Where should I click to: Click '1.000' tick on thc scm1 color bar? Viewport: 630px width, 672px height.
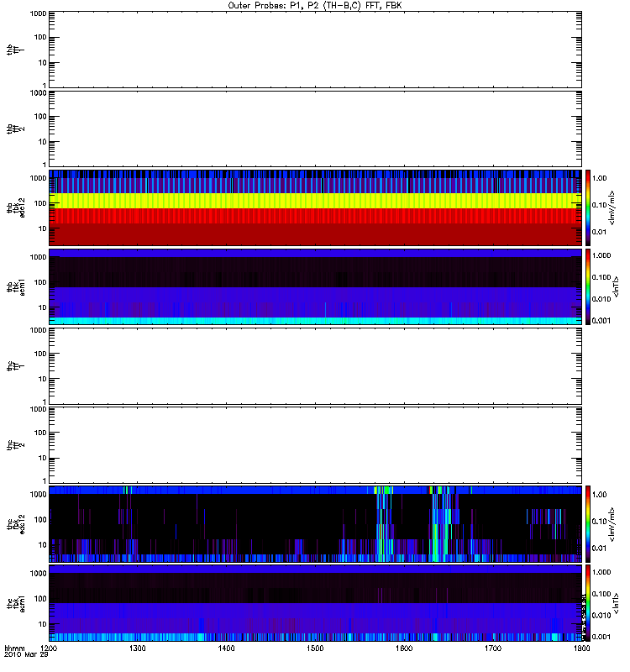(601, 572)
